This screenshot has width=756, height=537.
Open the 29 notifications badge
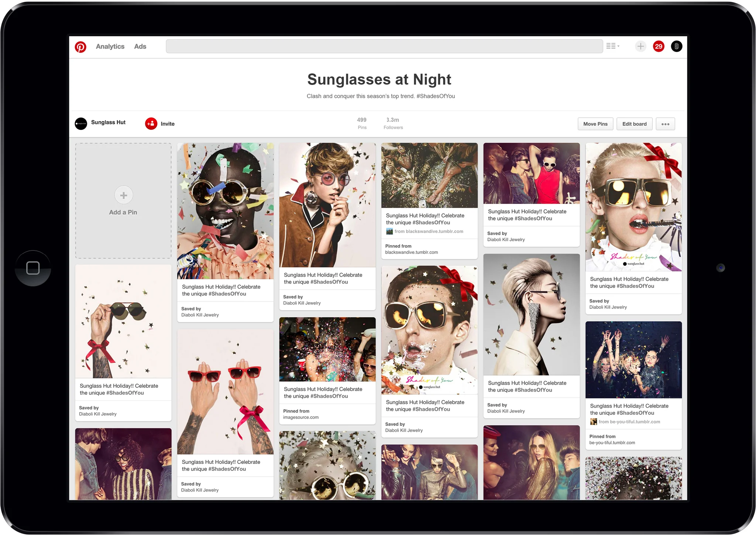pyautogui.click(x=658, y=46)
